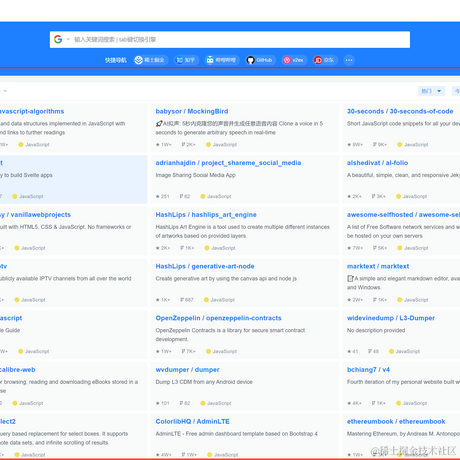460x460 pixels.
Task: Click JavaScript language dot on MockingBird card
Action: tap(208, 145)
